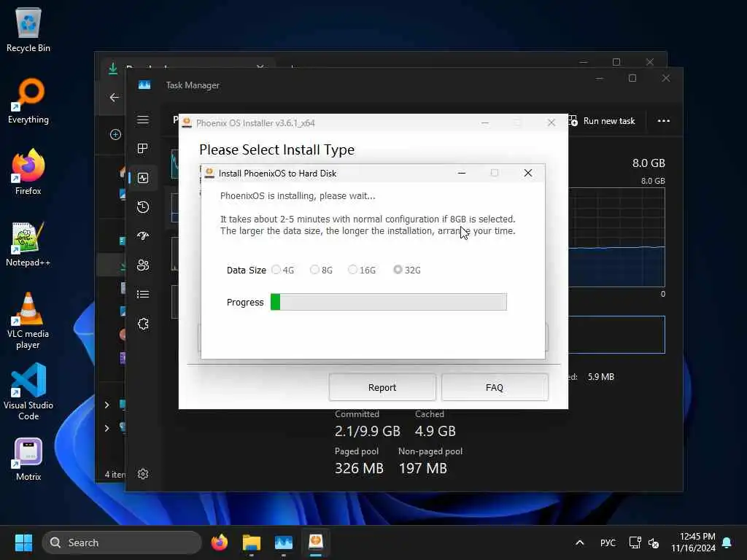
Task: Open Processes page in Task Manager sidebar
Action: 143,149
